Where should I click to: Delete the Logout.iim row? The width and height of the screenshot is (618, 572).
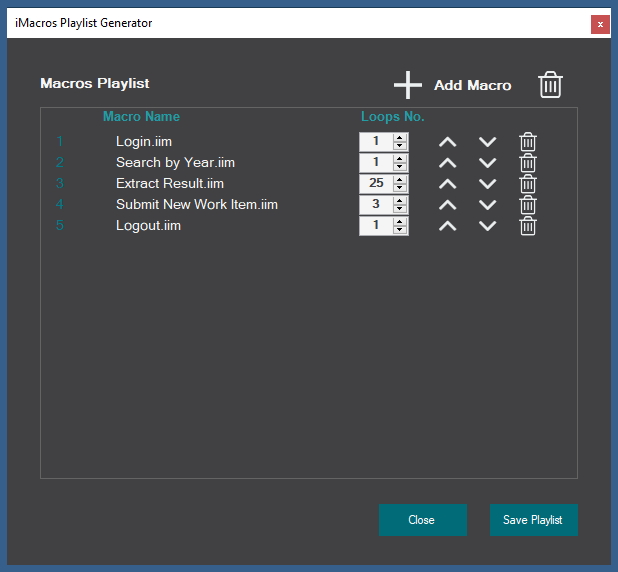pos(528,226)
